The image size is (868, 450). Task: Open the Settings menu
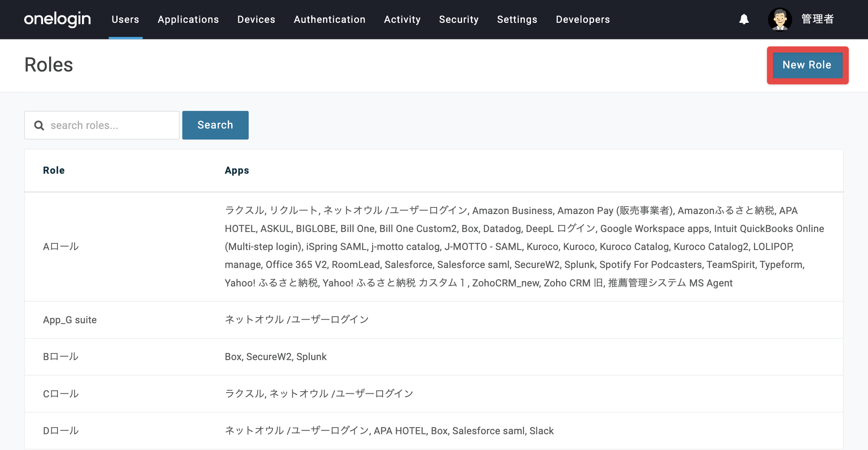coord(517,19)
